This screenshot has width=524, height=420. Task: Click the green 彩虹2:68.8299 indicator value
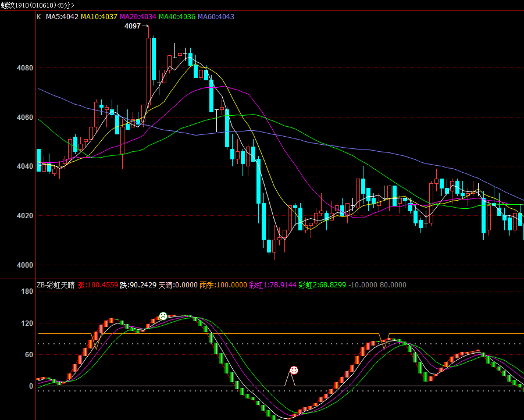[x=323, y=285]
